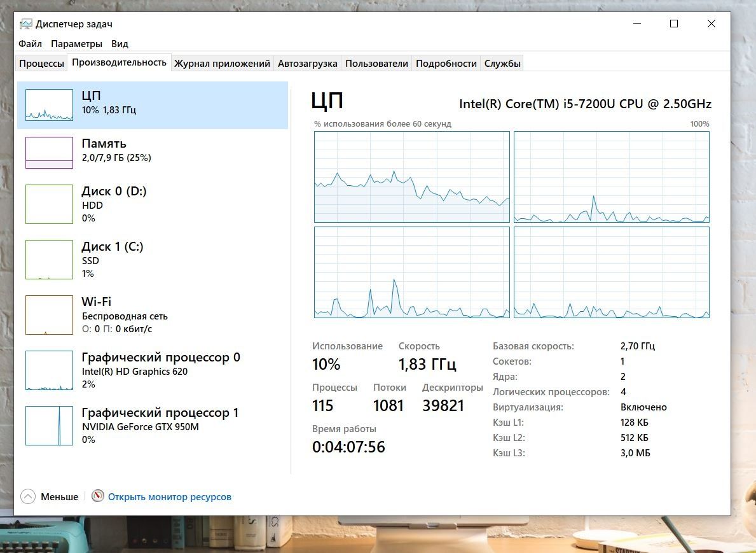
Task: Click the Task Manager title bar icon
Action: pyautogui.click(x=25, y=24)
